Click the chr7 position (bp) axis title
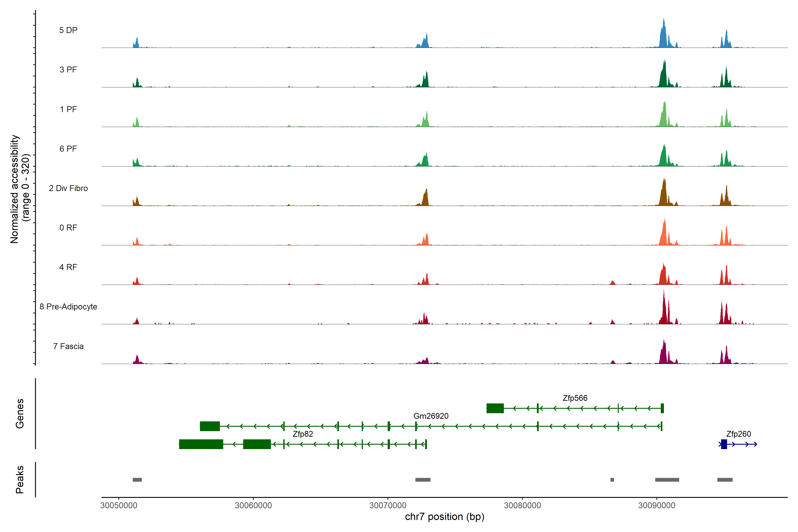This screenshot has width=798, height=532. point(444,517)
